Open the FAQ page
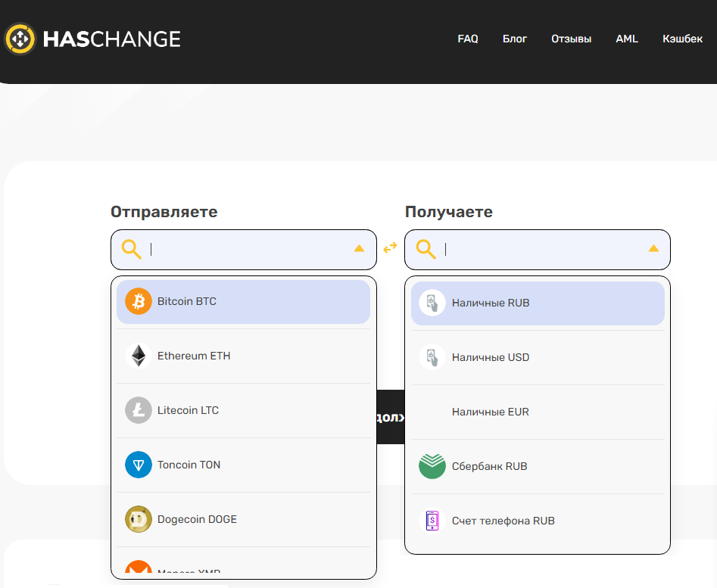 468,39
